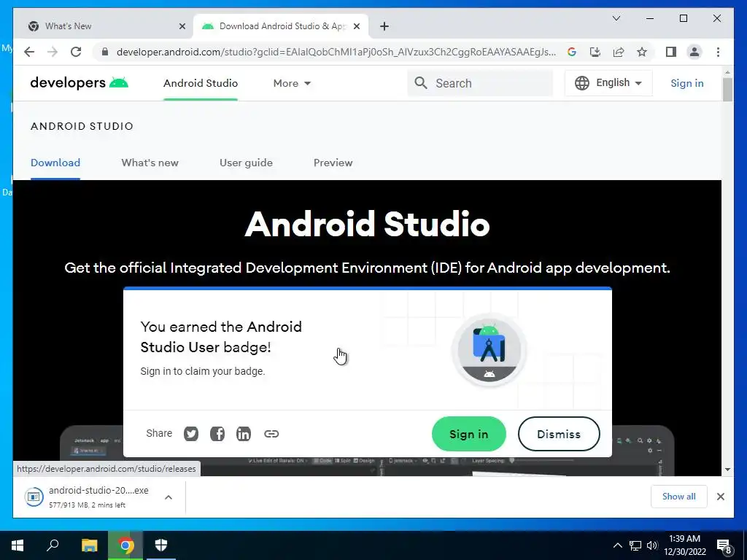View site security info via padlock icon
This screenshot has height=560, width=747.
(105, 52)
